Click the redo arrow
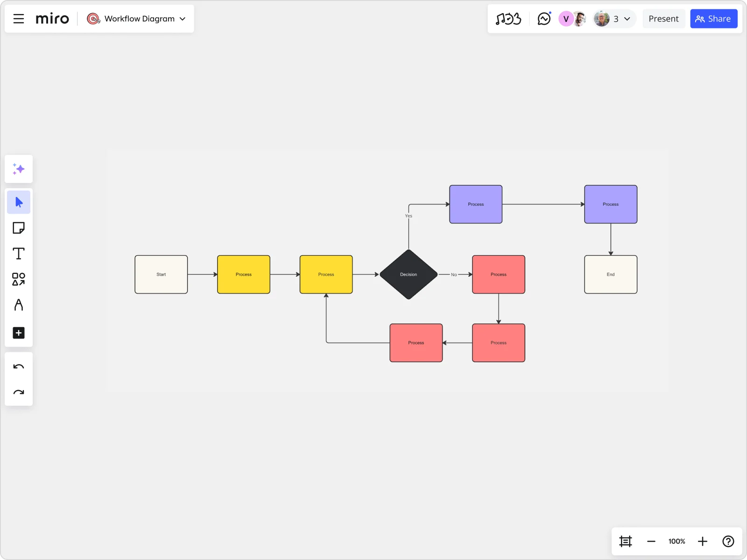The image size is (747, 560). [x=19, y=392]
